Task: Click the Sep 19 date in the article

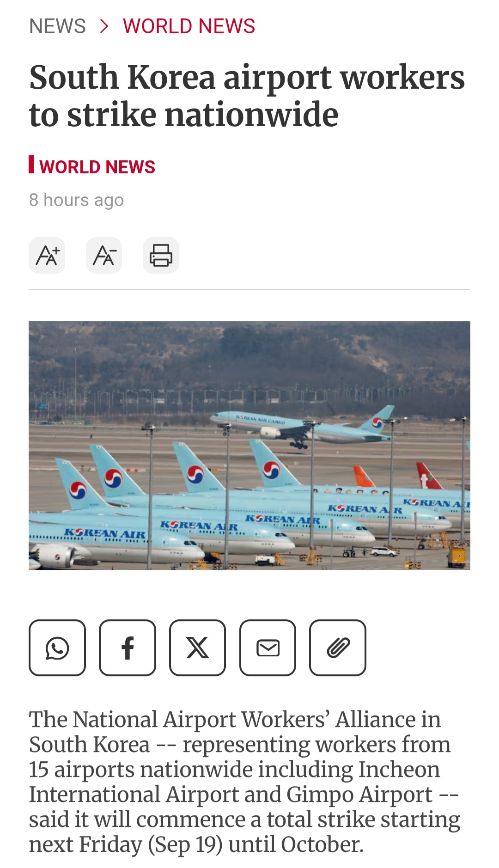Action: pyautogui.click(x=185, y=844)
